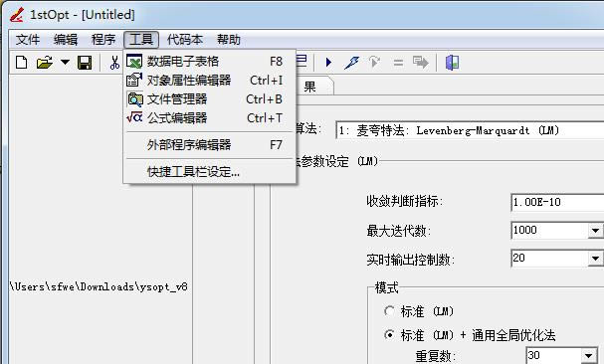Choose 对象属性编辑器 menu entry

[x=210, y=81]
